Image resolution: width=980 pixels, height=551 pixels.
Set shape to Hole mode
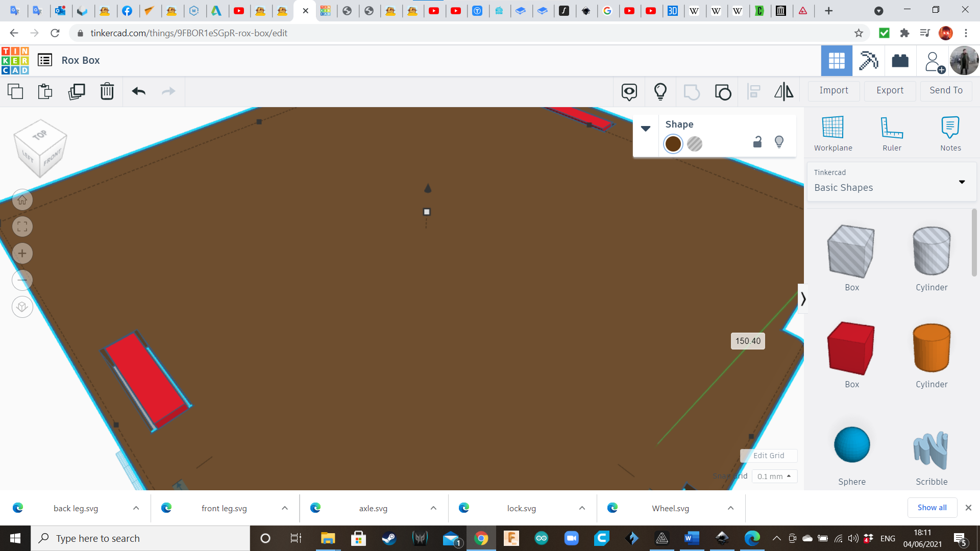(695, 144)
